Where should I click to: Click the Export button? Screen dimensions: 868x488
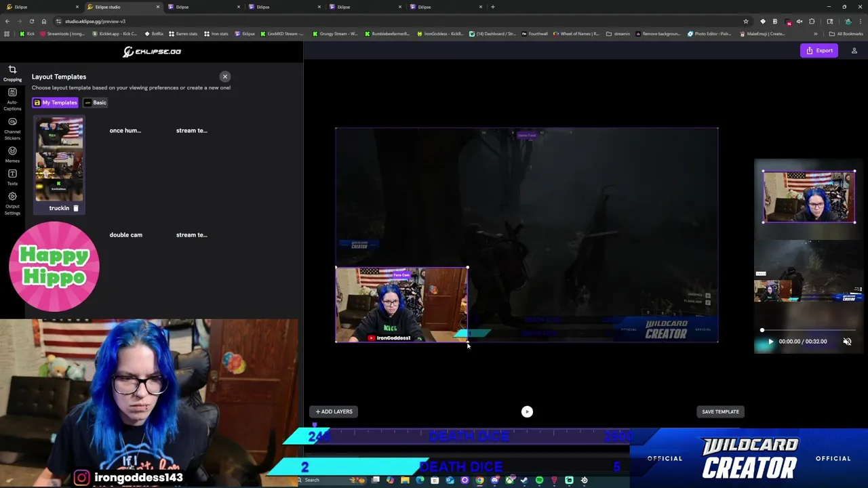819,50
